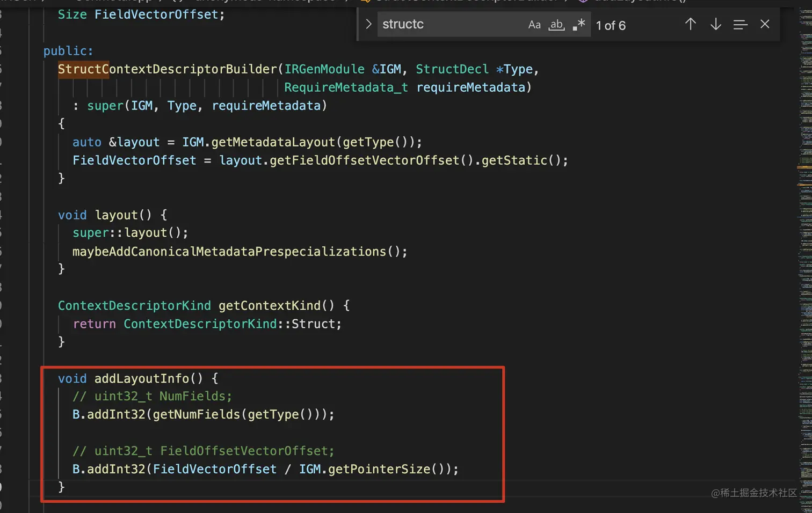Click 'RequireMetadata_t' type name
812x513 pixels.
coord(346,87)
